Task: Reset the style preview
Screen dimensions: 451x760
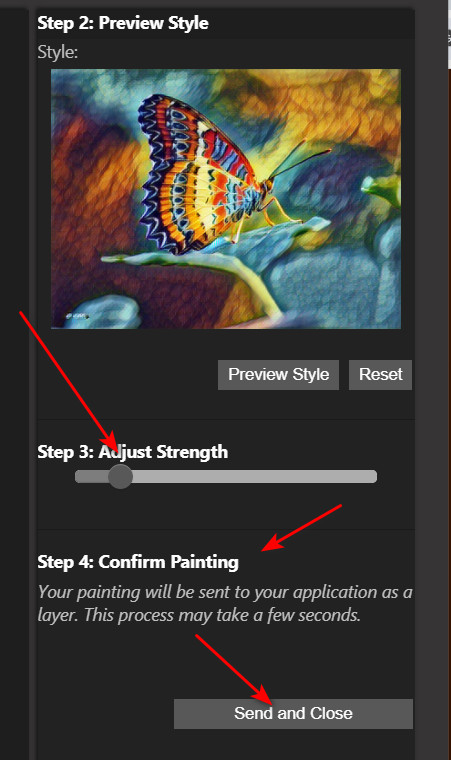Action: [380, 374]
